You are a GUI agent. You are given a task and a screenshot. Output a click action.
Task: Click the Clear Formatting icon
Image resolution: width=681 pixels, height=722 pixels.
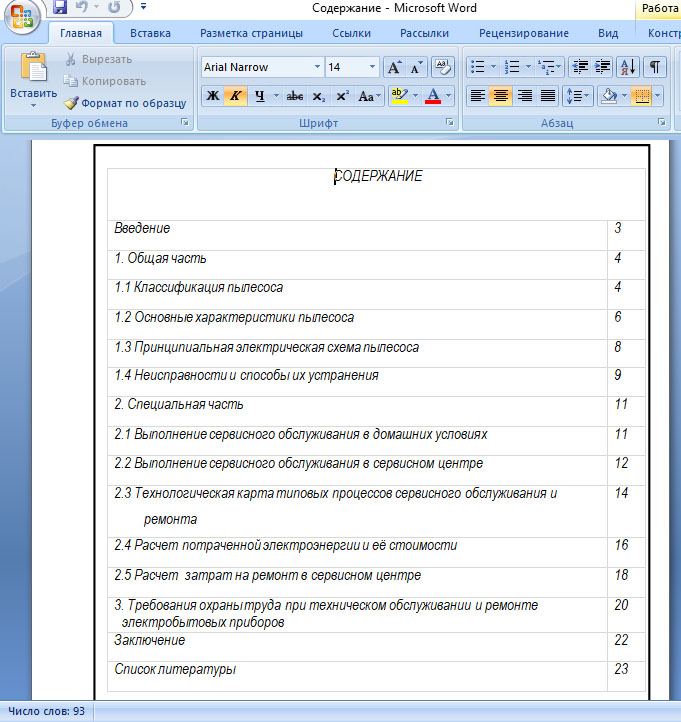tap(444, 67)
